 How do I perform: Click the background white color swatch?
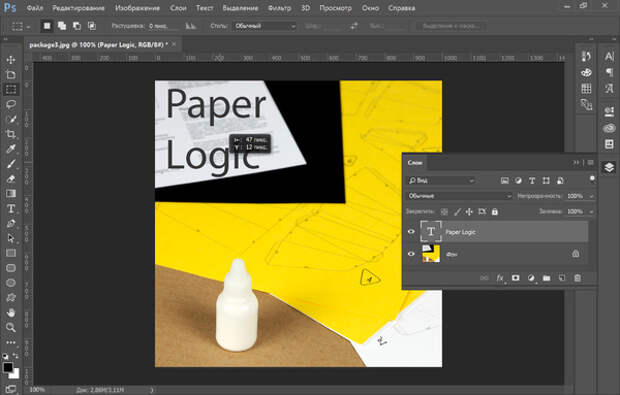tap(15, 374)
